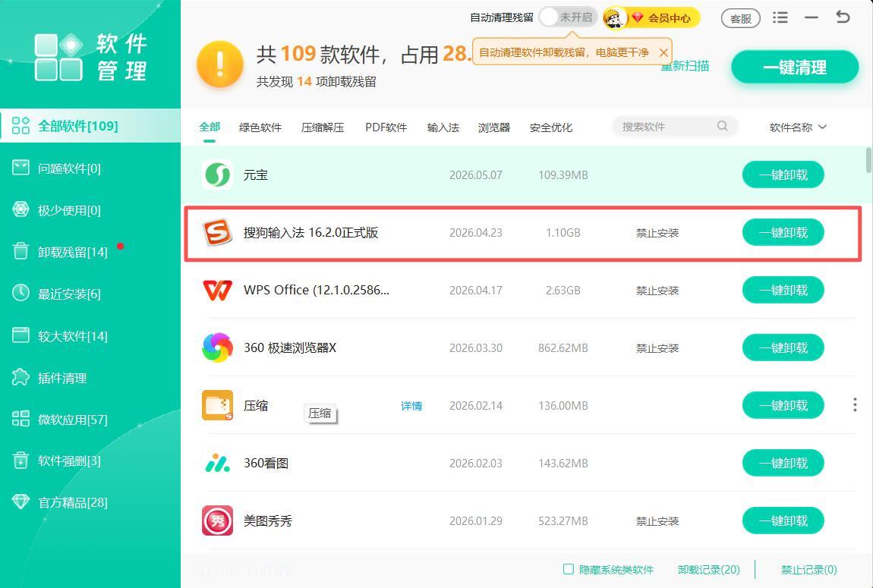The image size is (873, 588).
Task: Switch to the 安全优化 tab
Action: click(x=550, y=127)
